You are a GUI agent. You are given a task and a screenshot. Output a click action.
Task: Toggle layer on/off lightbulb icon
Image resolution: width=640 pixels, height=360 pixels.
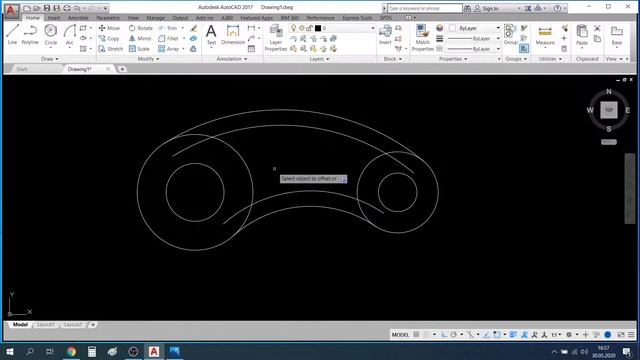293,28
